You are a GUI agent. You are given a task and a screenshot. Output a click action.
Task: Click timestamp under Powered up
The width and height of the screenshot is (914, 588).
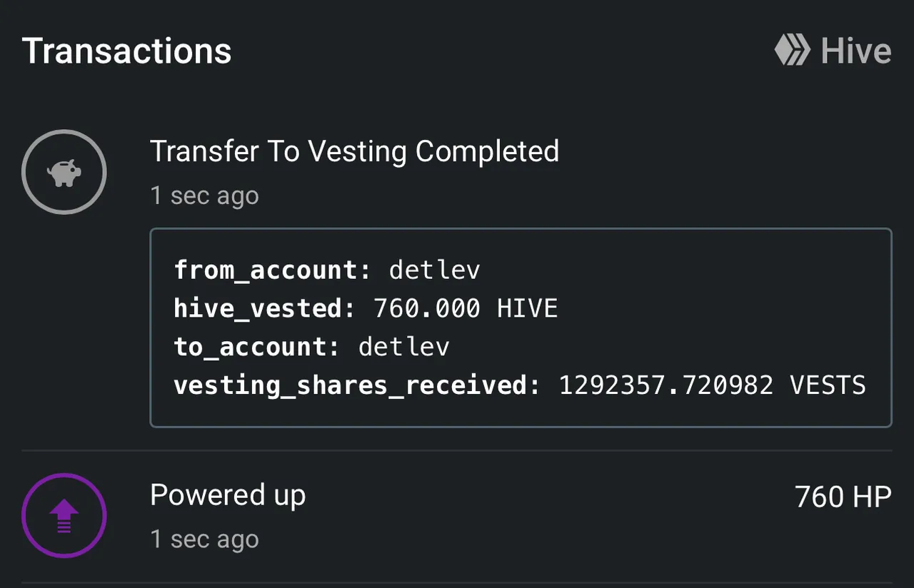[x=204, y=539]
